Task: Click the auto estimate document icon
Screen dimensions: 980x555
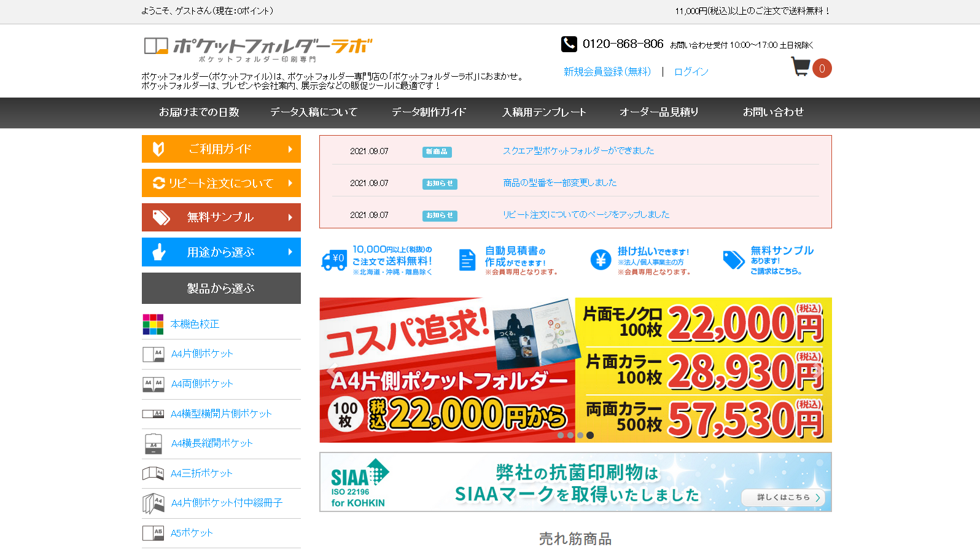Action: (467, 260)
